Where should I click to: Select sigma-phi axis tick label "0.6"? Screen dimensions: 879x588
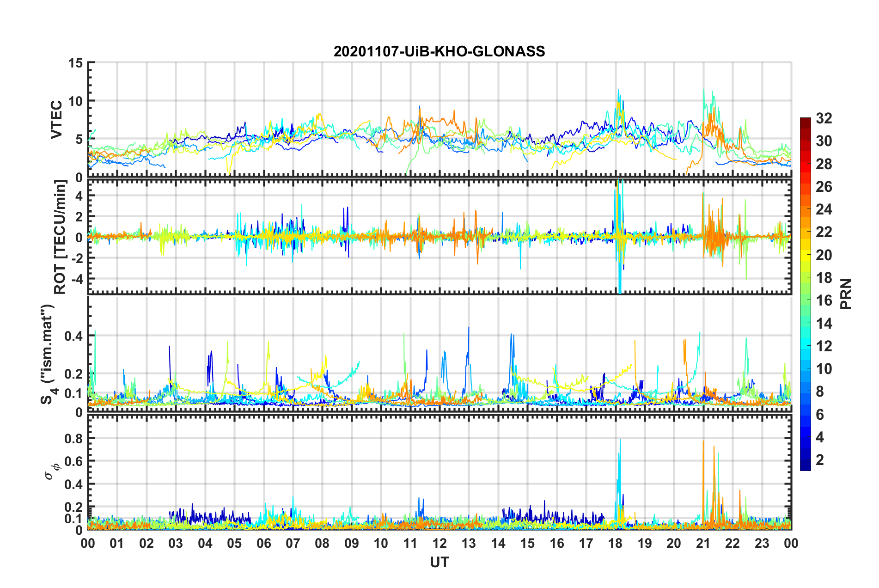[73, 461]
